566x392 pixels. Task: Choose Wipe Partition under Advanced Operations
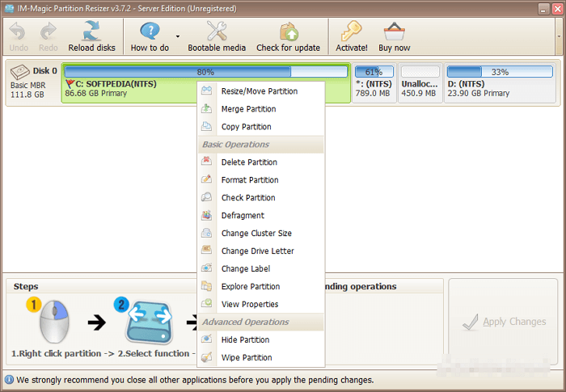(246, 358)
